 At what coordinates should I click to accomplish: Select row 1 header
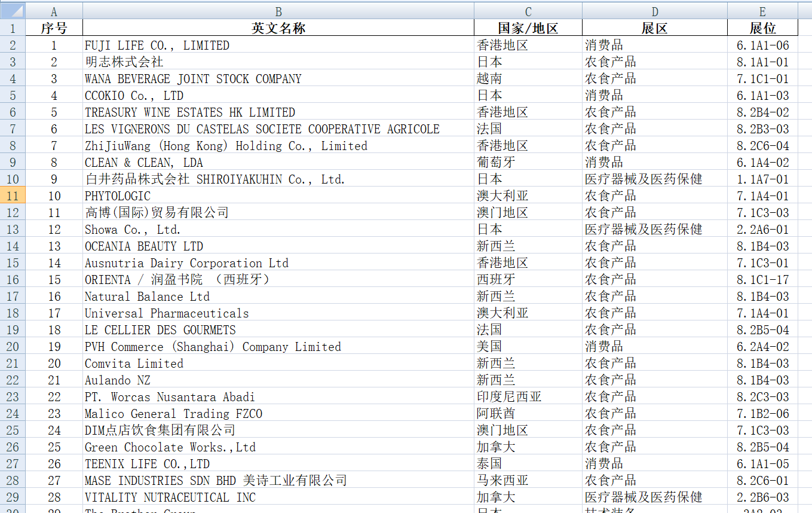coord(13,28)
